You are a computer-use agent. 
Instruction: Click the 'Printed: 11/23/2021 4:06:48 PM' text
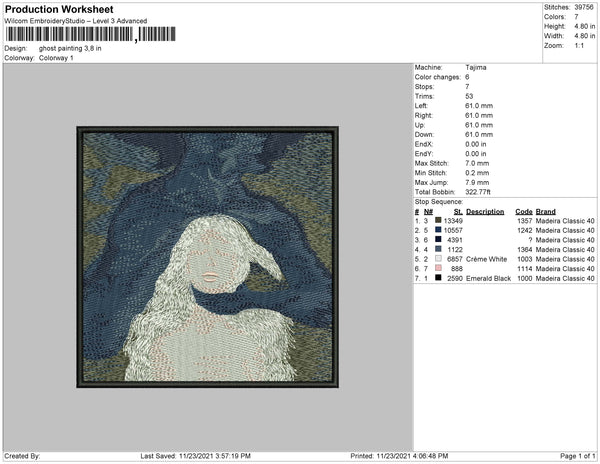click(x=399, y=456)
